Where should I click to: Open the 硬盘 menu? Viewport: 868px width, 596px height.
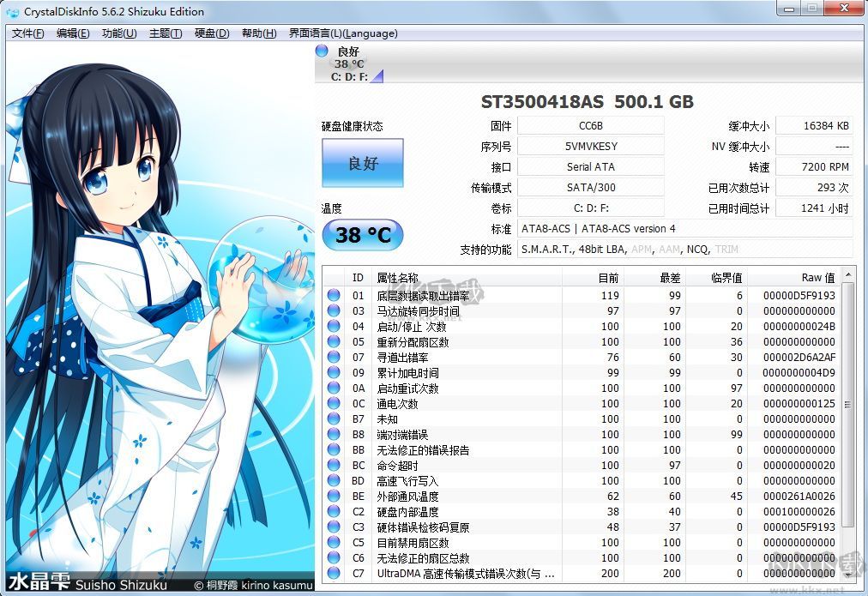click(211, 33)
